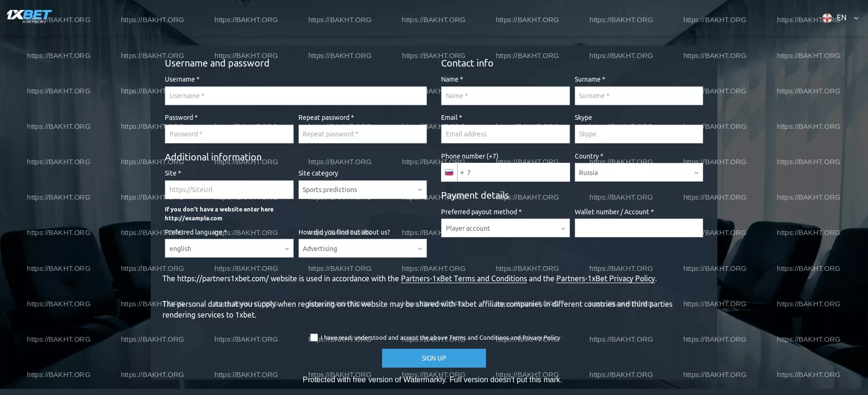Open Partners-1xBet Privacy Policy link
Screen dimensions: 868x395
tap(605, 278)
